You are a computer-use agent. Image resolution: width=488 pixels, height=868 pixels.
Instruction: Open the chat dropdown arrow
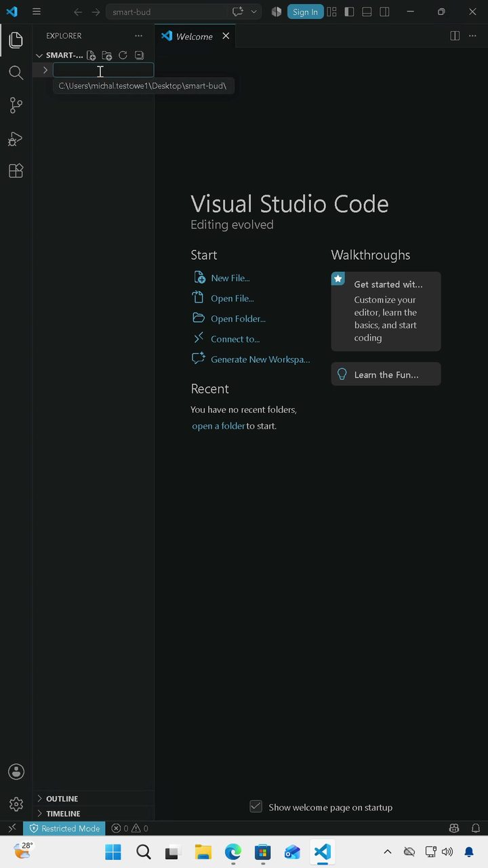point(254,12)
